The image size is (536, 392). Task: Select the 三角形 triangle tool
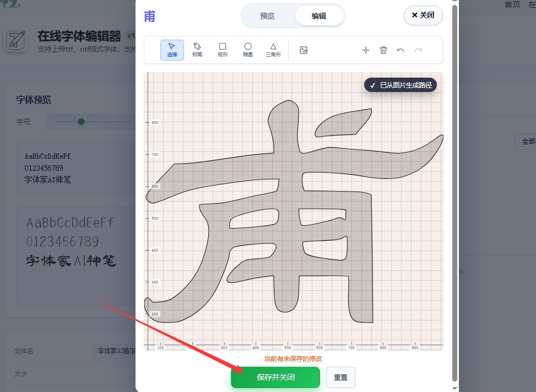[273, 50]
